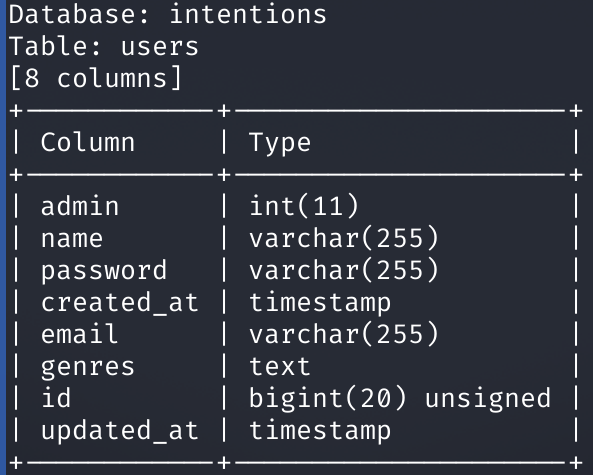This screenshot has height=475, width=593.
Task: Select timestamp type for updated_at
Action: coord(320,432)
